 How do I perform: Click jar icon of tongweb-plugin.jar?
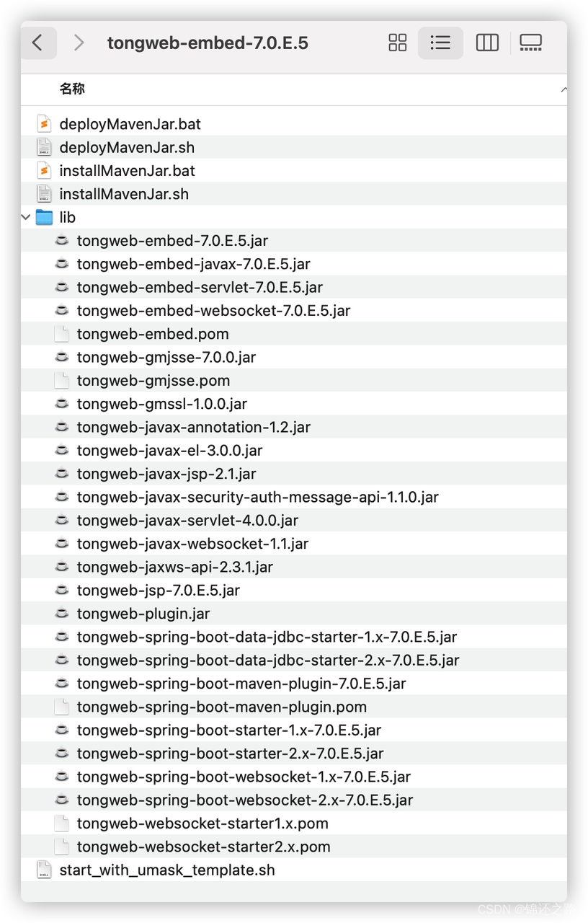(x=62, y=614)
